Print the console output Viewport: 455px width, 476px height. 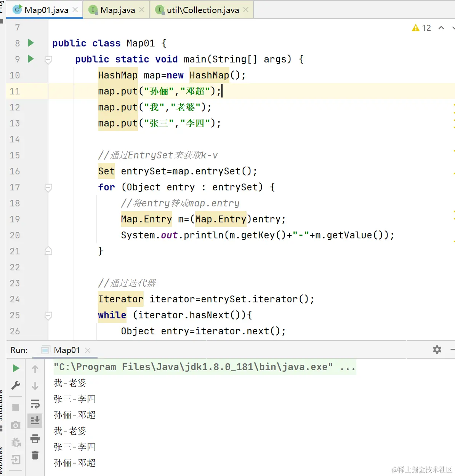point(35,438)
